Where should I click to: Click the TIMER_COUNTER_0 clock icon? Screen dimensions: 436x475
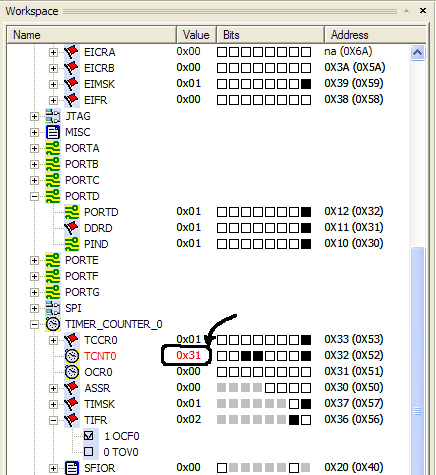tap(53, 324)
